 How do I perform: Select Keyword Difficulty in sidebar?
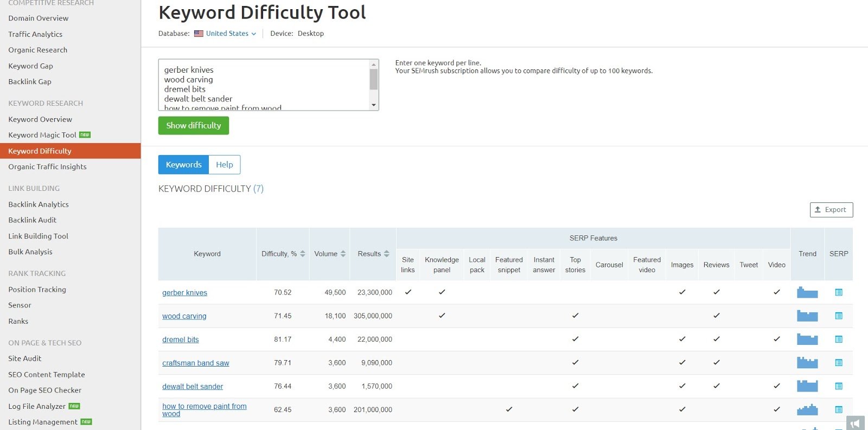click(70, 151)
